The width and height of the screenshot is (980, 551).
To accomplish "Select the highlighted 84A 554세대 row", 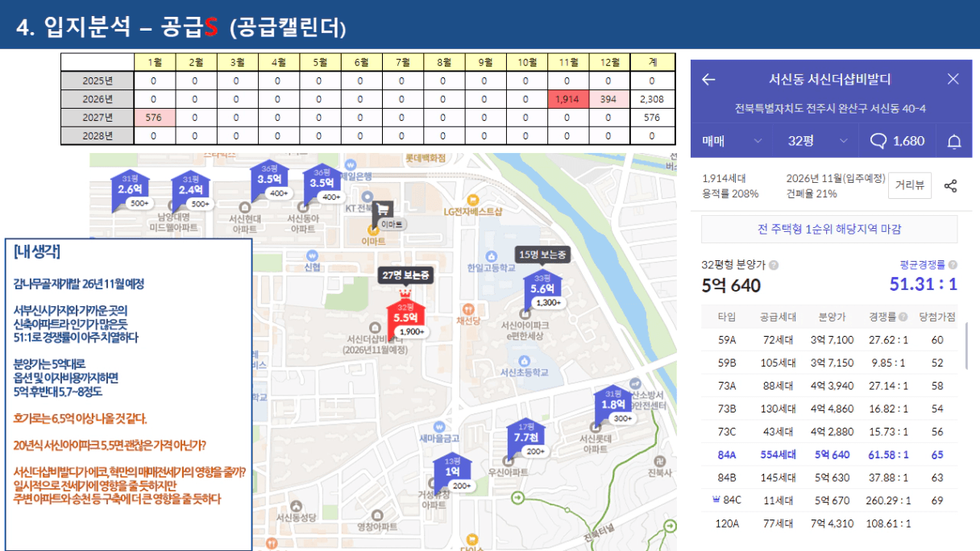I will coord(829,454).
